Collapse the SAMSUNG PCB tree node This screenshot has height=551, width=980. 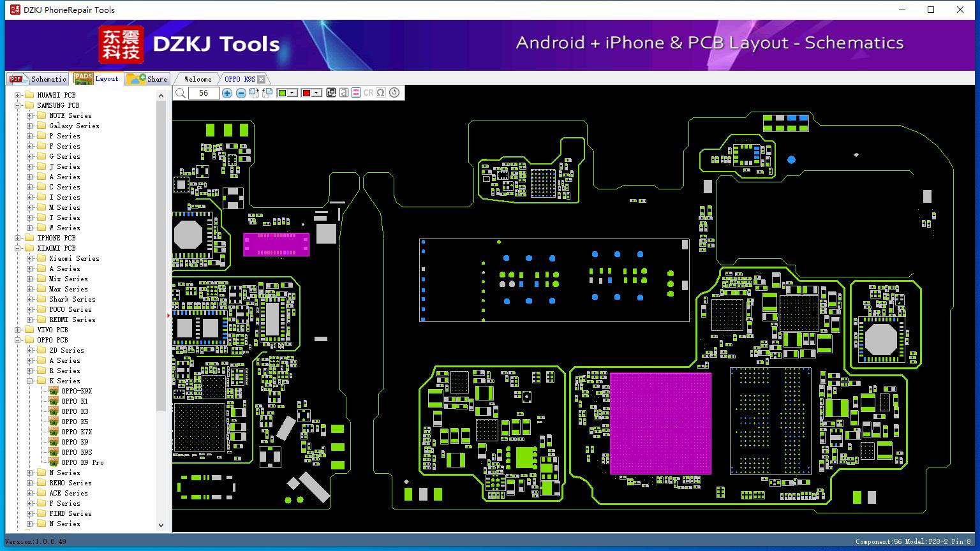tap(18, 105)
